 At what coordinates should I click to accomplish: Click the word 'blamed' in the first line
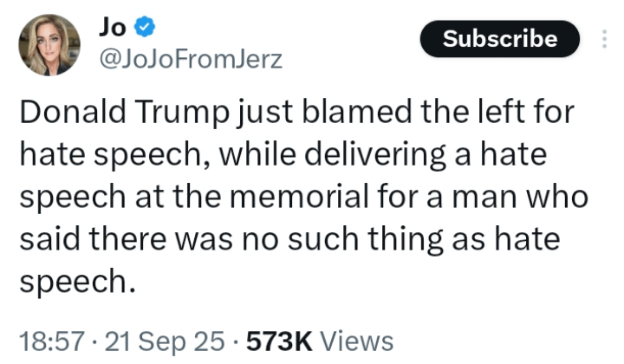(x=356, y=112)
